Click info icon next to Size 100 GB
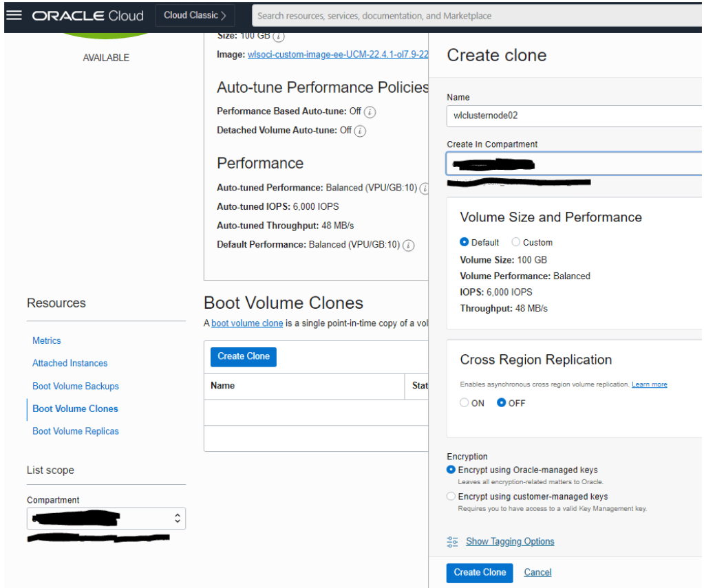Screen dimensions: 704x588 279,36
